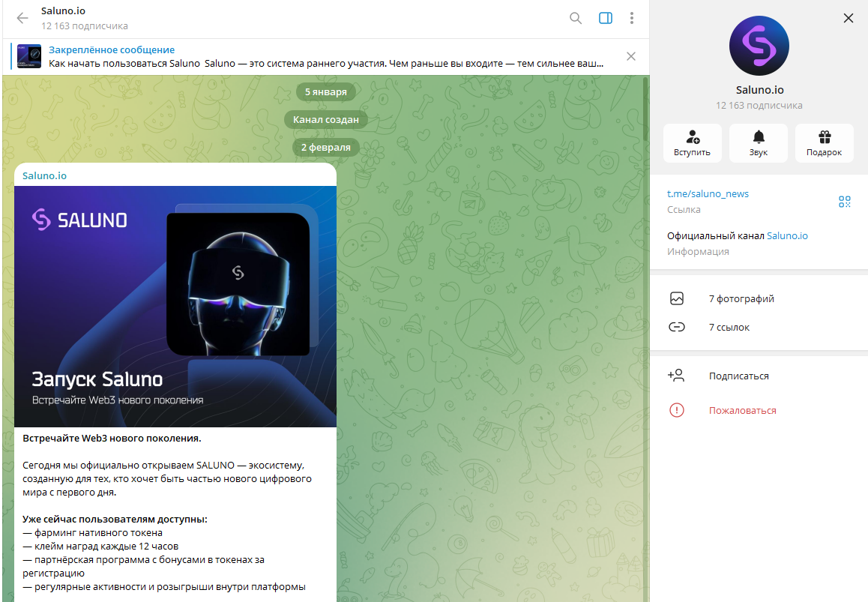Open the t.me/saluno_news link
This screenshot has height=602, width=868.
[x=708, y=194]
